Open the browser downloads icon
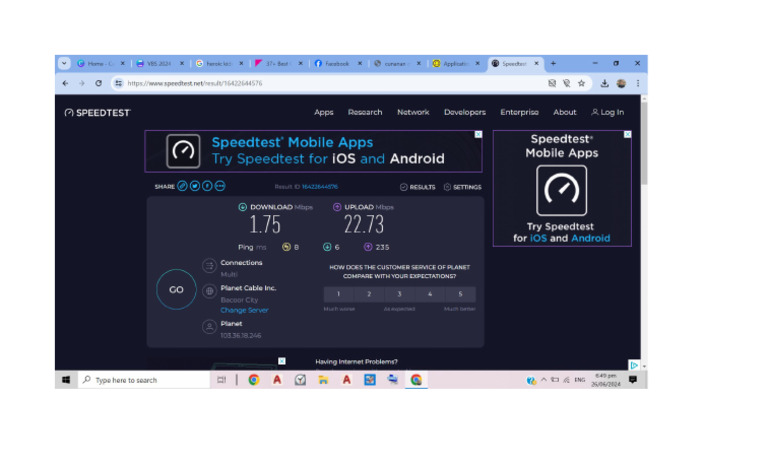Viewport: 768px width, 466px height. click(x=604, y=83)
